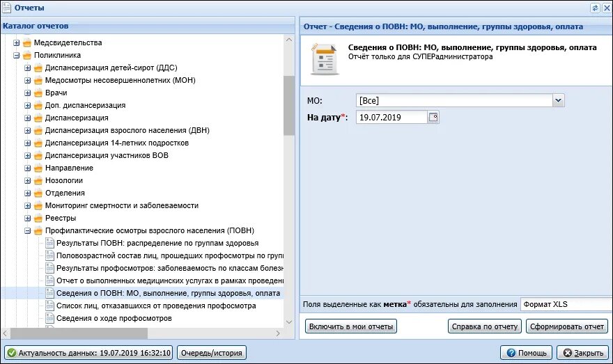Screen dimensions: 613x364
Task: Click report icon for Результаты ПОВН
Action: click(x=49, y=243)
